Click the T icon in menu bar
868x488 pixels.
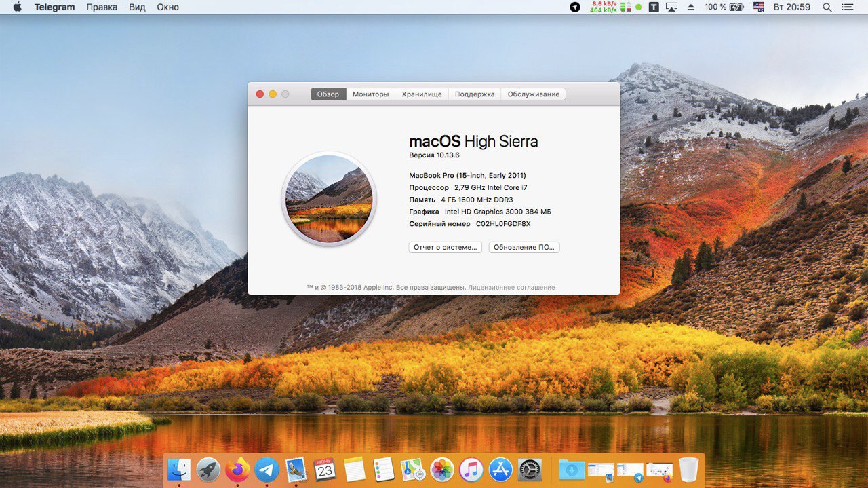pos(654,7)
